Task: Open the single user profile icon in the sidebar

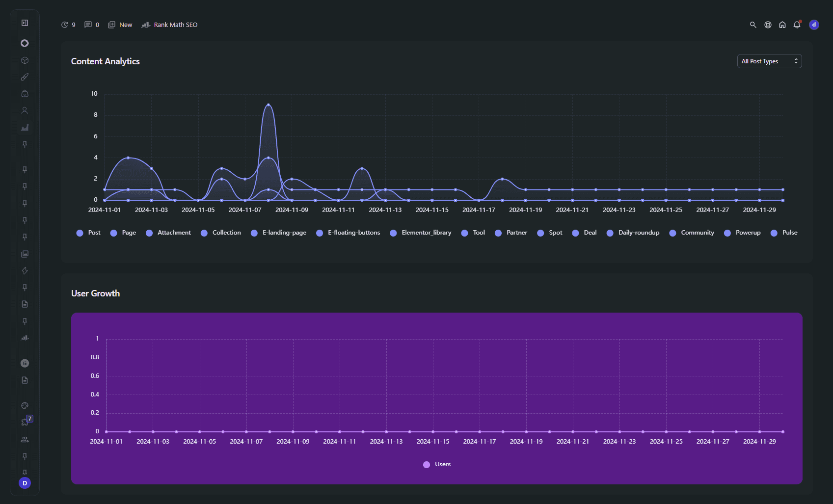Action: pyautogui.click(x=25, y=110)
